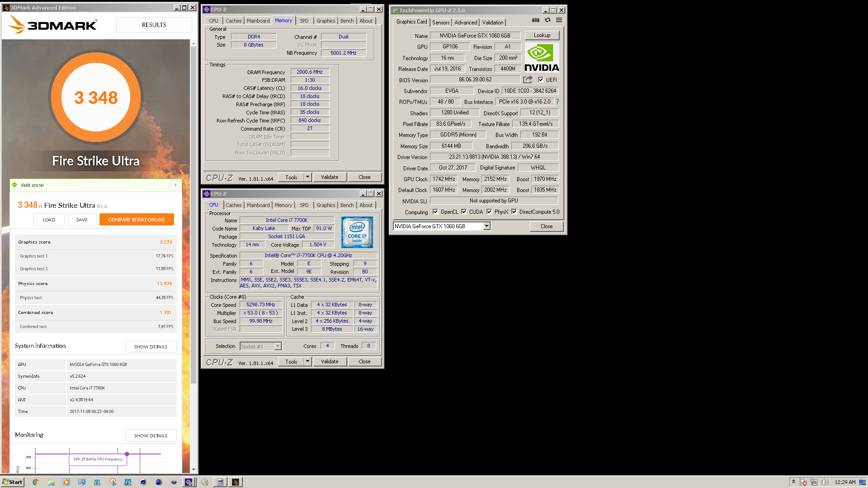This screenshot has height=488, width=868.
Task: Launch the media player taskbar icon
Action: click(x=66, y=482)
